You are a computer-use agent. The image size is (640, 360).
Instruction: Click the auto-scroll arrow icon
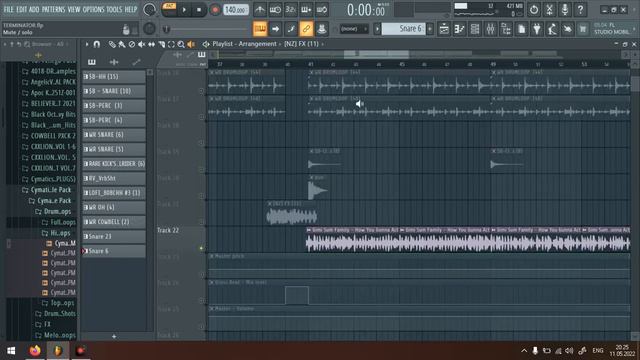coord(275,29)
